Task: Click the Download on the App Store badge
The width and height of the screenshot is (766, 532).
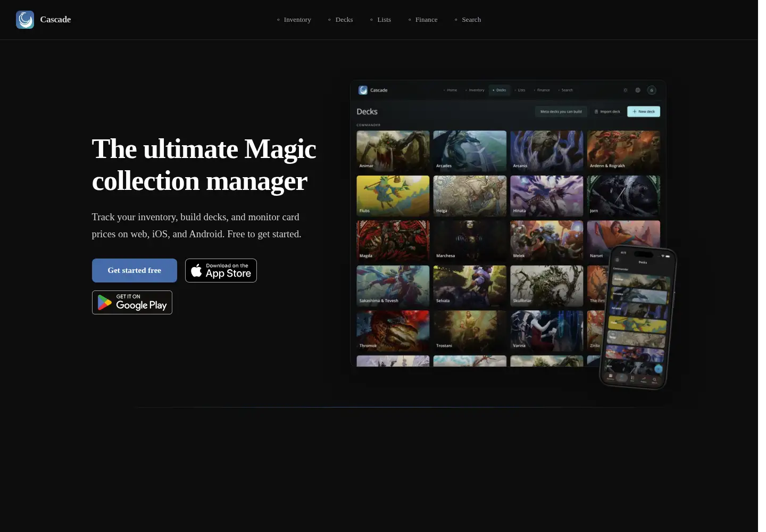Action: 221,270
